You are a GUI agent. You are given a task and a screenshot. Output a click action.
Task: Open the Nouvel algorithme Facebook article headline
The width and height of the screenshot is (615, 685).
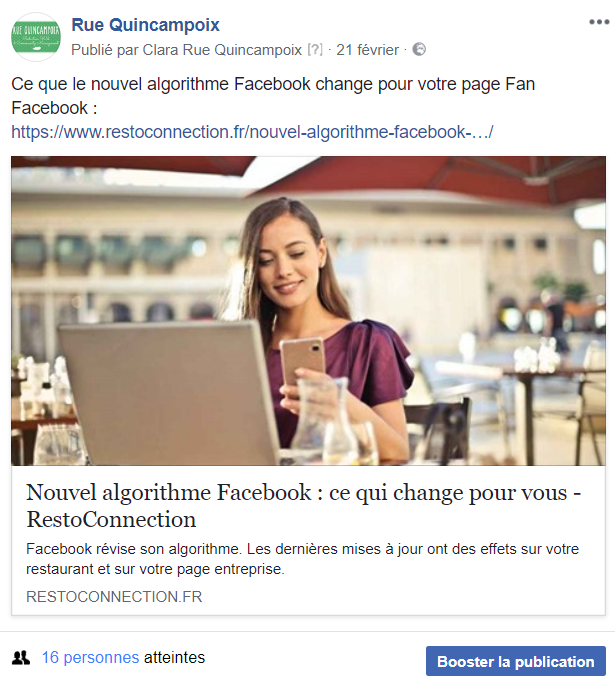click(304, 505)
